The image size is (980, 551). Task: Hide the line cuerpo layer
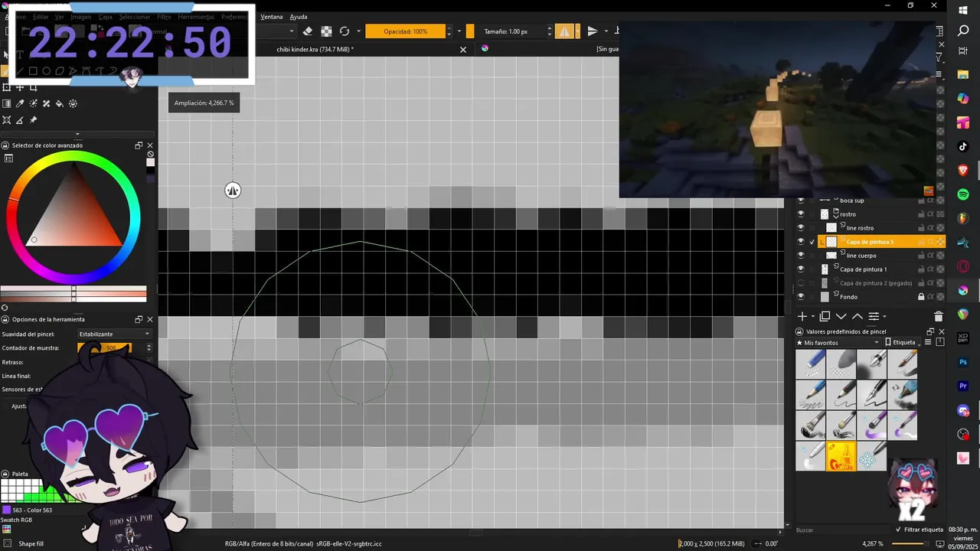pyautogui.click(x=801, y=256)
